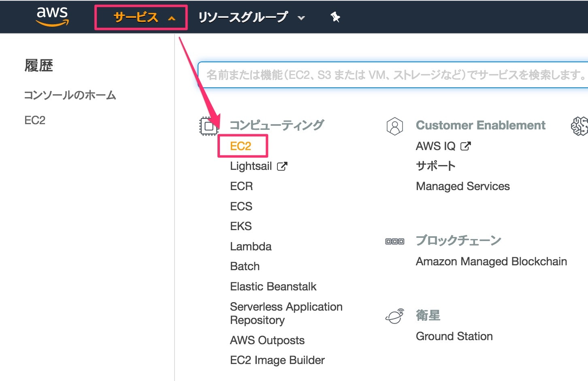This screenshot has width=588, height=381.
Task: Click the brain icon at right edge
Action: pyautogui.click(x=579, y=126)
